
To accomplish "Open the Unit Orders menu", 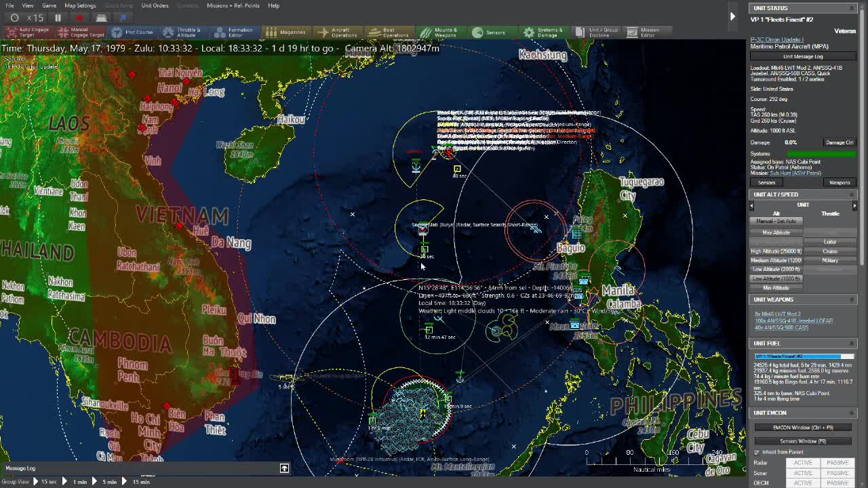I will 155,5.
